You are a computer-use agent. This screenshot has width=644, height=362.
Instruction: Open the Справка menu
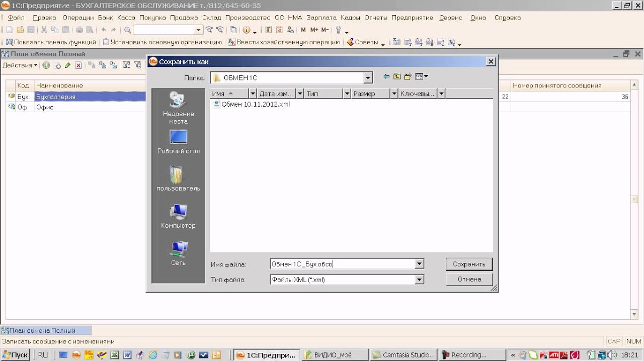click(x=508, y=18)
